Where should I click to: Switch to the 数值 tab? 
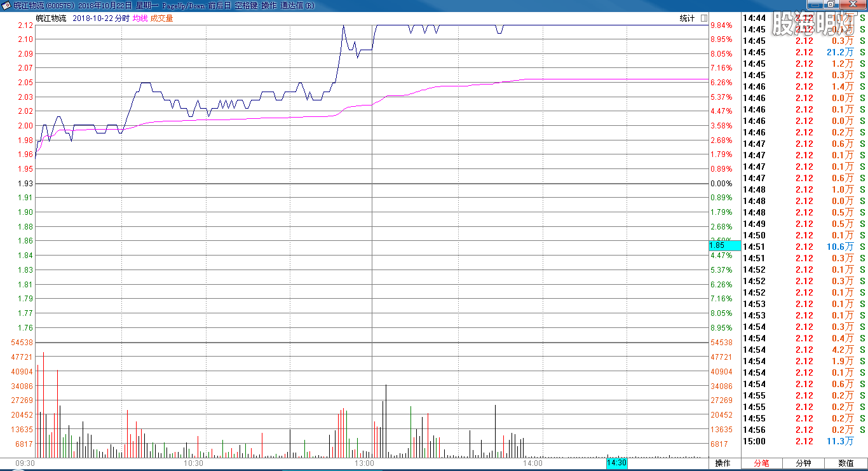click(846, 463)
